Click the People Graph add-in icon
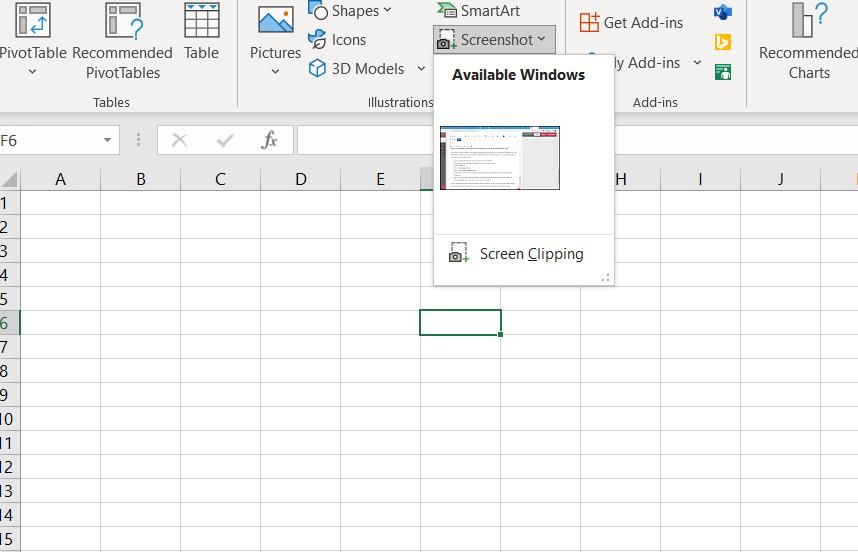The width and height of the screenshot is (858, 552). pyautogui.click(x=722, y=72)
